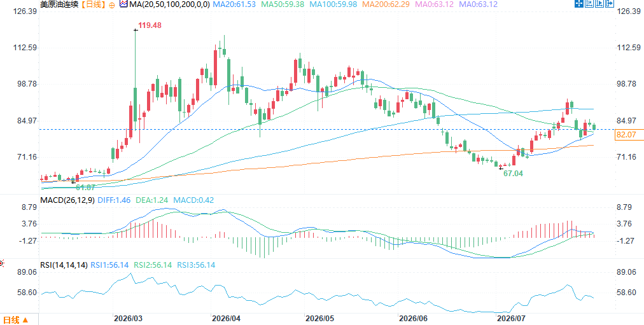This screenshot has height=325, width=644.
Task: Open MA(20,50,100,200,0,0) indicator settings
Action: (169, 4)
